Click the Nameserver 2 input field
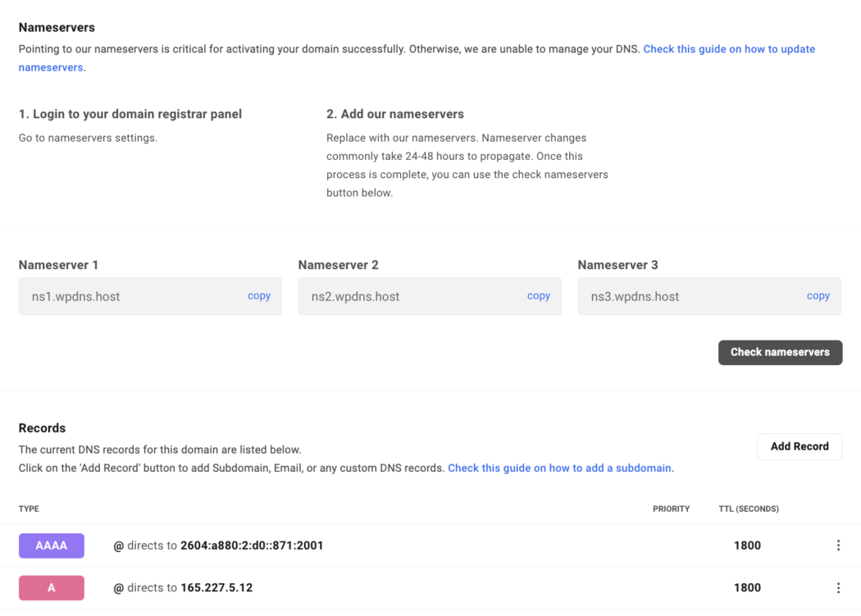Screen dimensions: 861x616 click(x=430, y=296)
